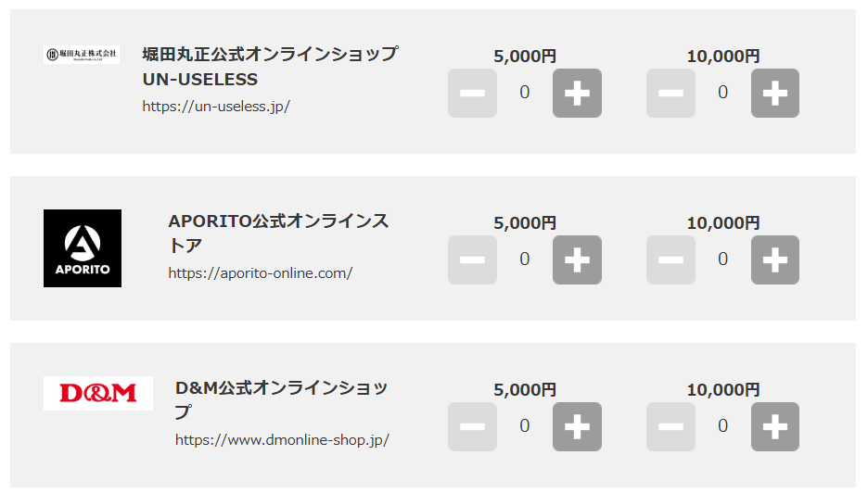868x493 pixels.
Task: Open the un-useless.jp shop link
Action: (216, 106)
